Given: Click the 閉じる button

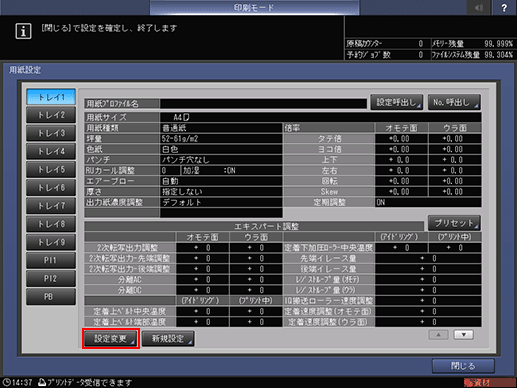Looking at the screenshot, I should pos(463,366).
